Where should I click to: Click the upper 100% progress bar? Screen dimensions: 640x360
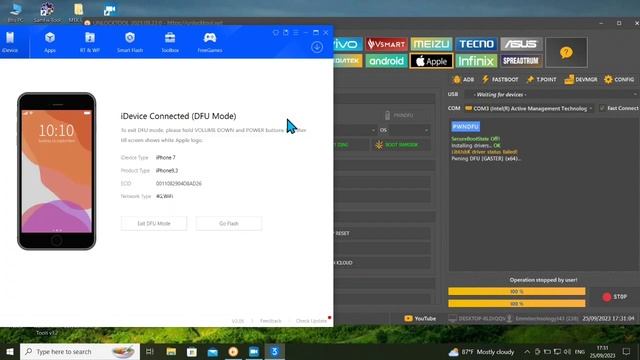pos(516,291)
